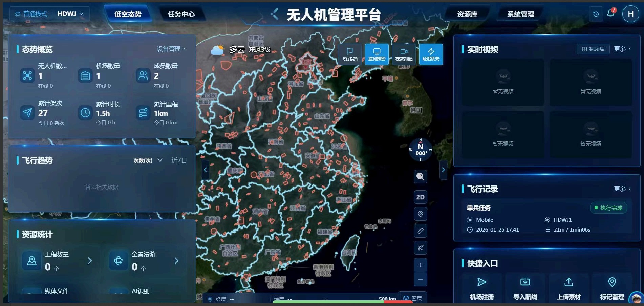Switch mode via 普通模式 toggle
Viewport: 644px width, 306px height.
tap(31, 14)
